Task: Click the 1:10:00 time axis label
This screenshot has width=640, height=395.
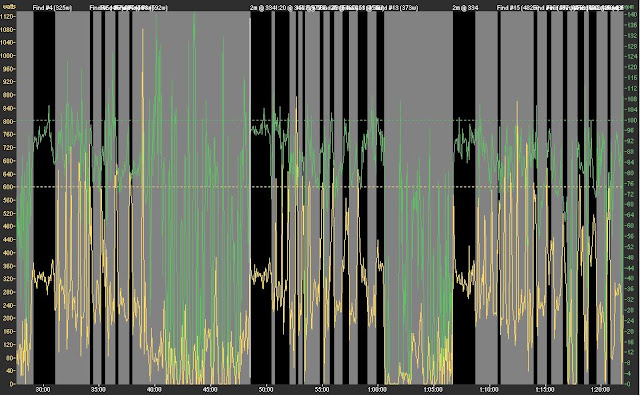Action: (489, 390)
